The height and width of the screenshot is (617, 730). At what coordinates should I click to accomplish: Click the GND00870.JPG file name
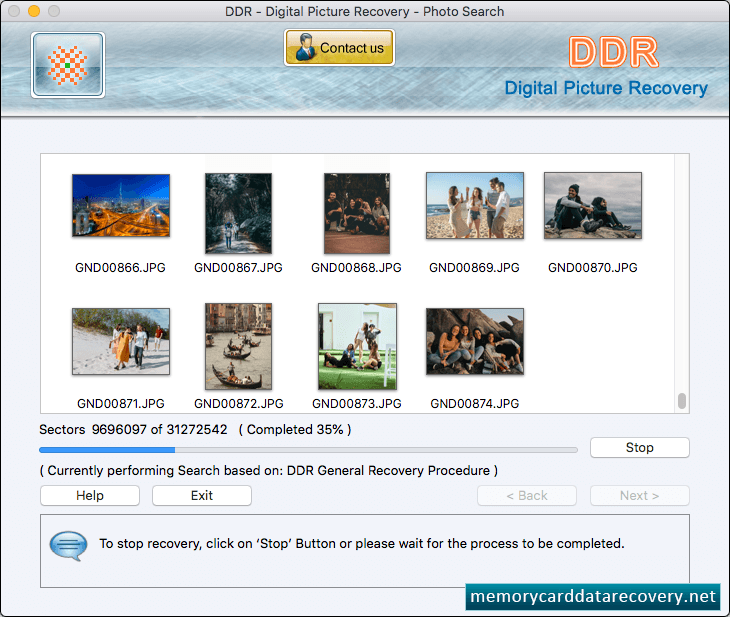click(593, 268)
